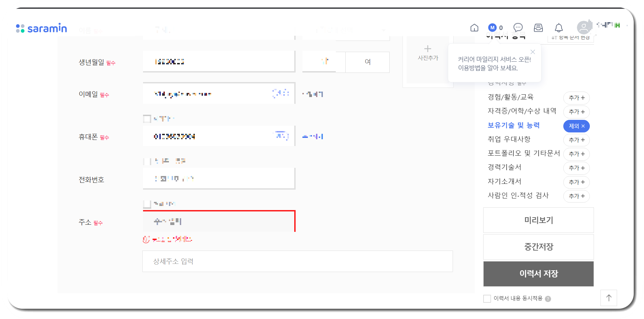
Task: Close the 커리어 마일리지 tooltip popup
Action: pos(533,52)
